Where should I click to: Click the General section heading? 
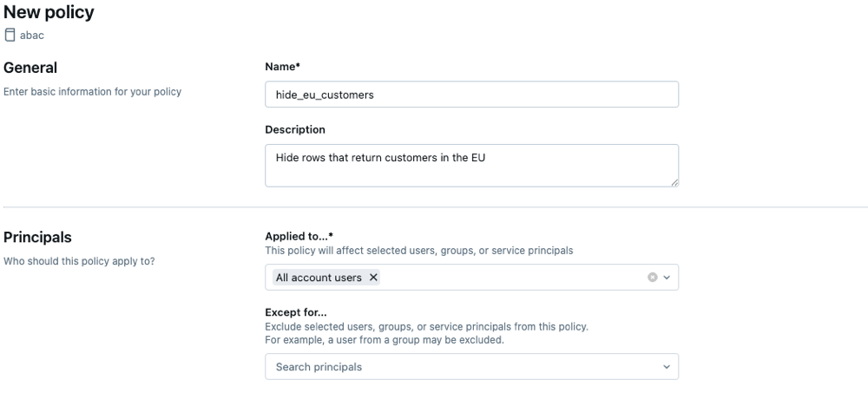click(31, 68)
